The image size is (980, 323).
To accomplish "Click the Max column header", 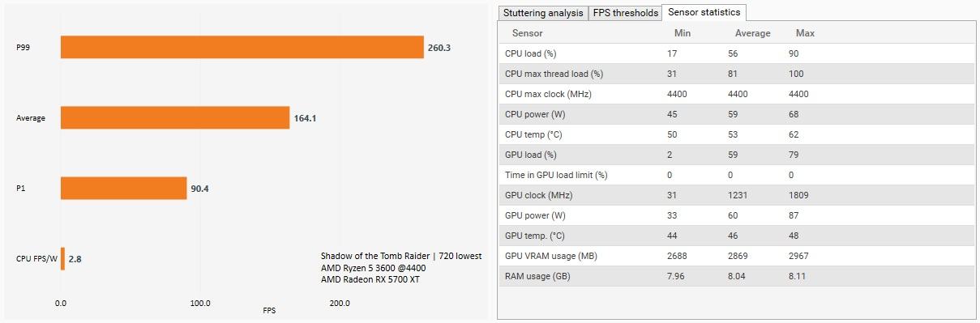I will coord(805,33).
